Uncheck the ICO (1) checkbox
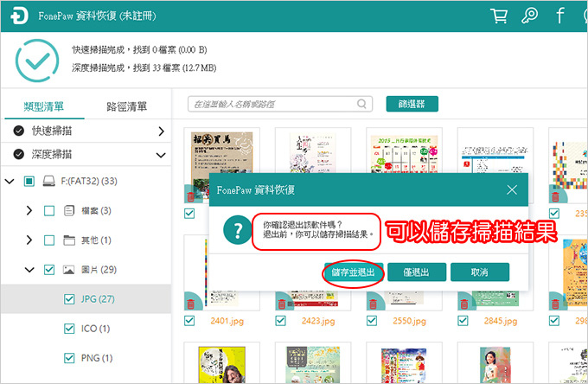Viewport: 588px width, 384px height. 69,329
